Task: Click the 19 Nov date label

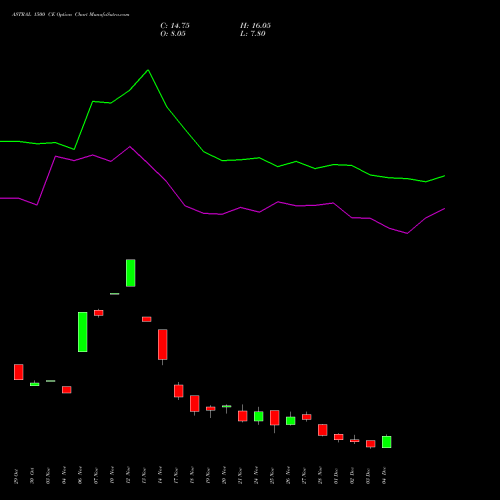Action: 208,476
